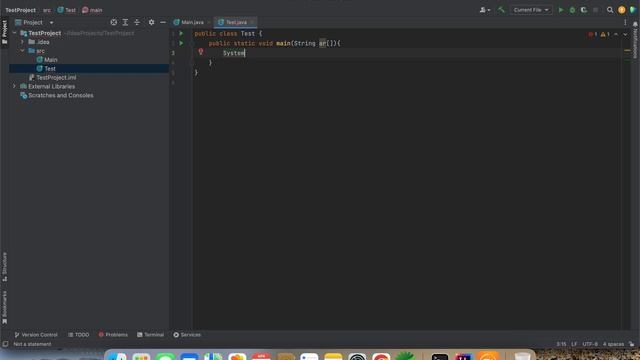Click the error count indicator in editor
This screenshot has height=360, width=640.
pyautogui.click(x=593, y=34)
